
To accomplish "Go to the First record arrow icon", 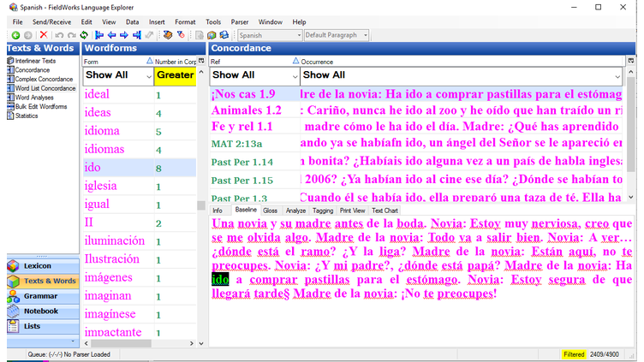I will (x=99, y=35).
